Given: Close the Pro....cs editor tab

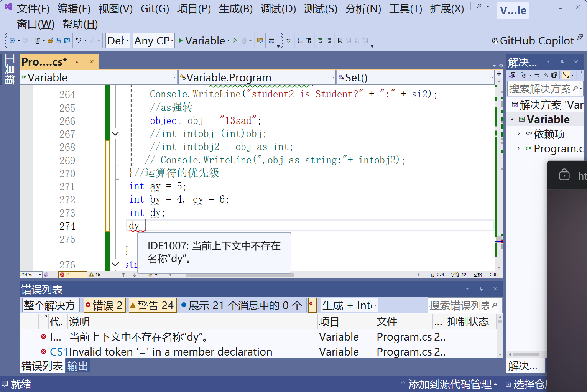Looking at the screenshot, I should pos(92,62).
